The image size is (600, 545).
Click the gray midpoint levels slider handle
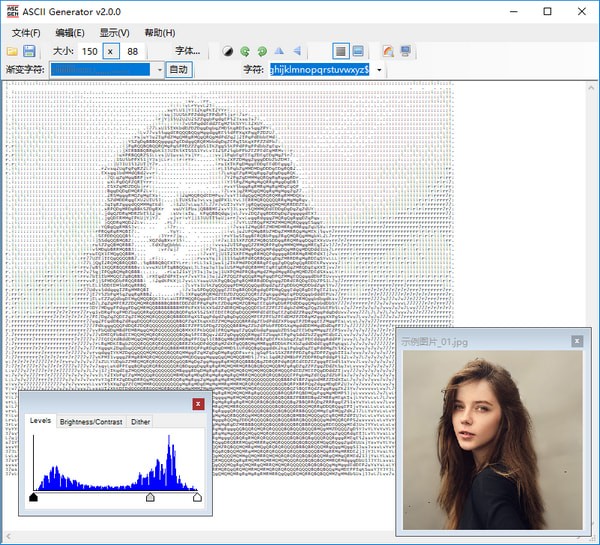click(x=151, y=496)
